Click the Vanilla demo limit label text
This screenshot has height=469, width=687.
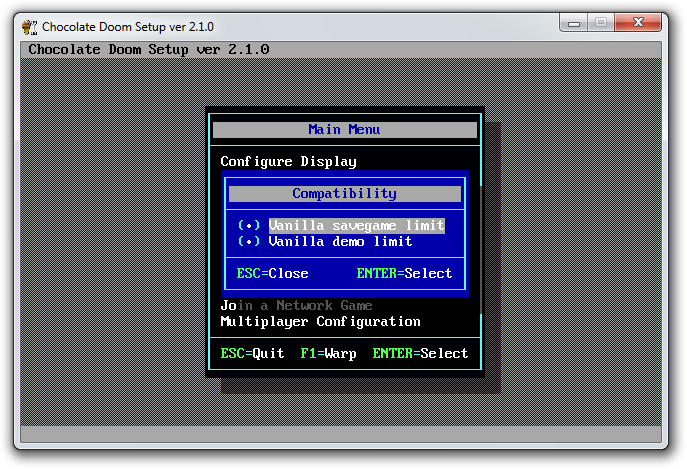pos(340,242)
